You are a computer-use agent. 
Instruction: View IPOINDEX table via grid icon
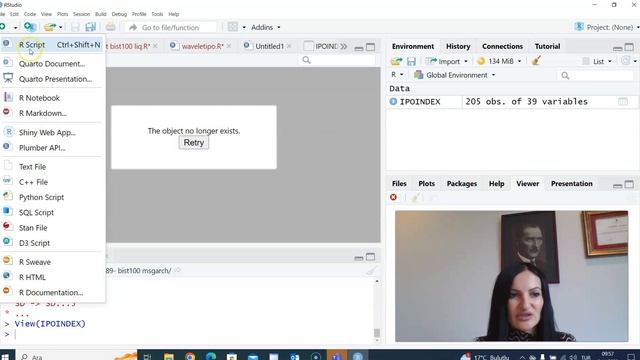click(623, 101)
